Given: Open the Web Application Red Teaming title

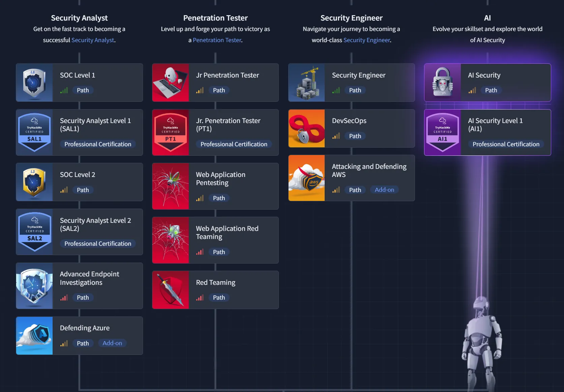Looking at the screenshot, I should point(227,233).
